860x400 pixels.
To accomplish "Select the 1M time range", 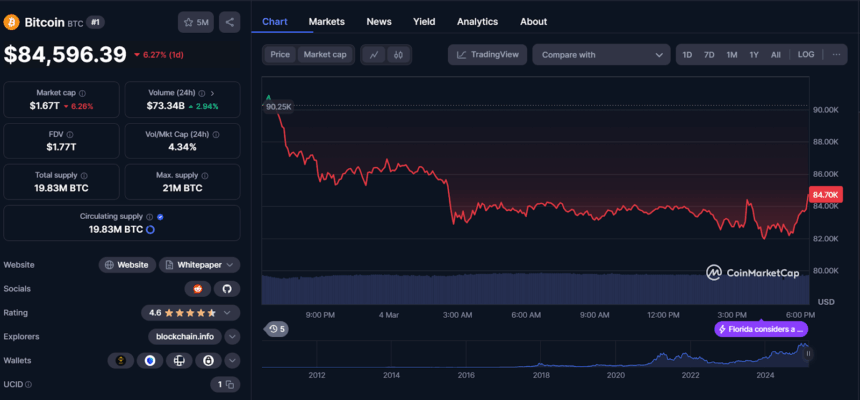I will tap(732, 55).
